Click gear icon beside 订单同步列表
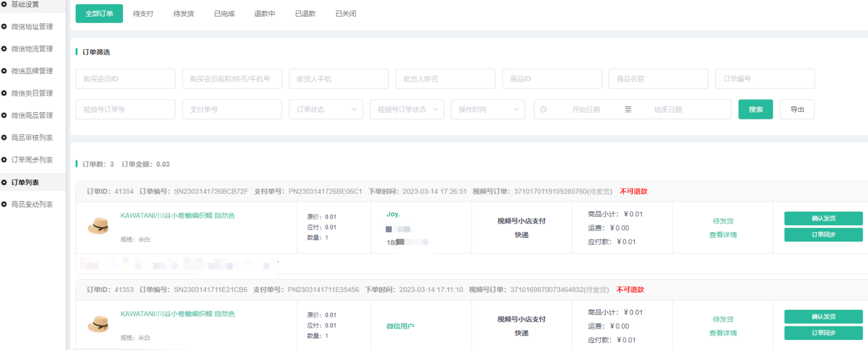 (4, 160)
